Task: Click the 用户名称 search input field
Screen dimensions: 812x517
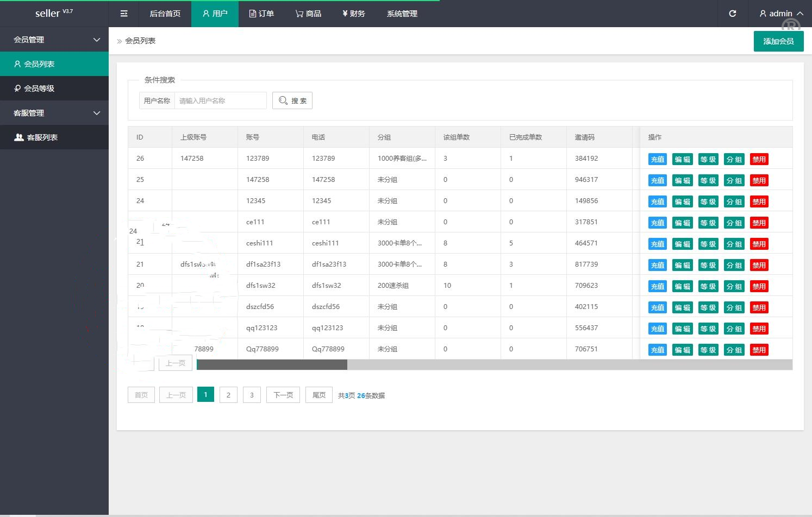Action: point(220,100)
